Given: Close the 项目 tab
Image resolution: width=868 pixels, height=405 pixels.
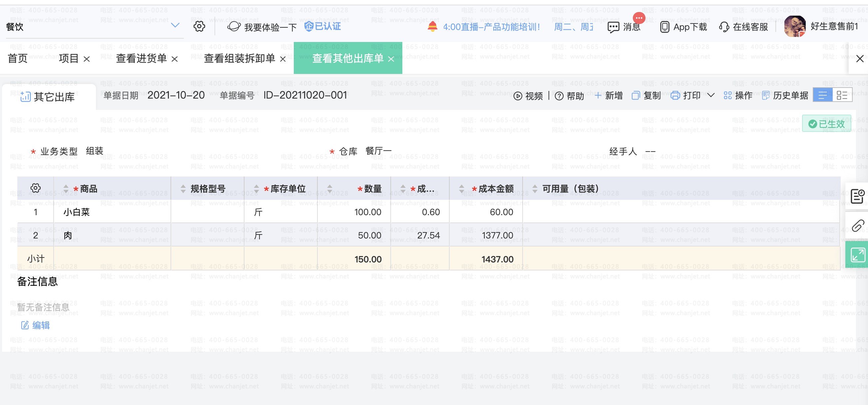Looking at the screenshot, I should point(87,59).
